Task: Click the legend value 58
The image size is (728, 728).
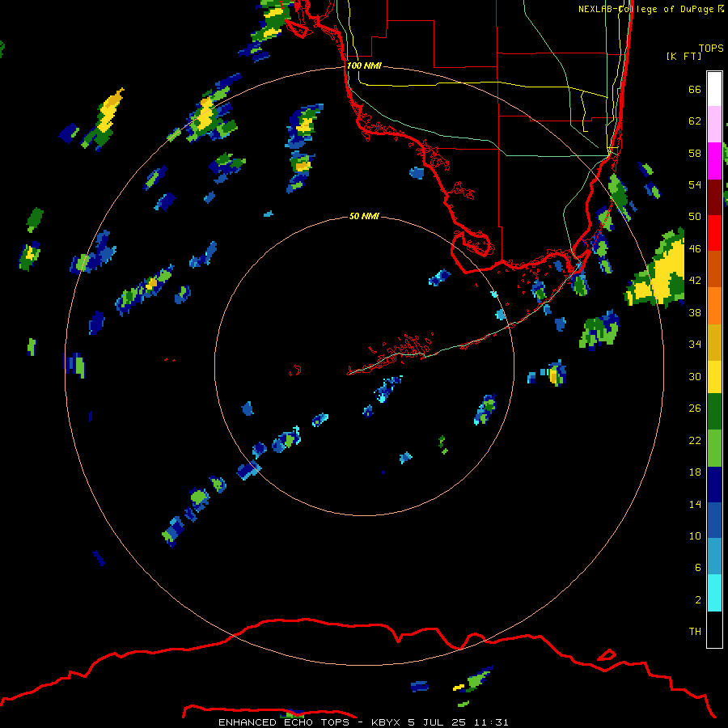Action: point(695,153)
